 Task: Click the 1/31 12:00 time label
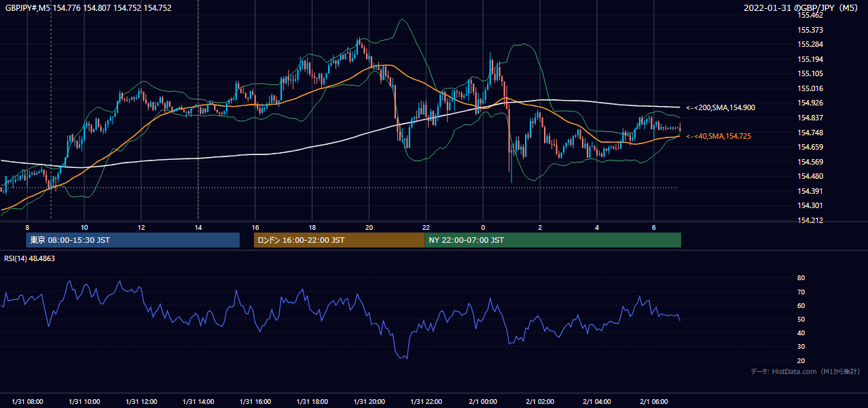[x=141, y=402]
